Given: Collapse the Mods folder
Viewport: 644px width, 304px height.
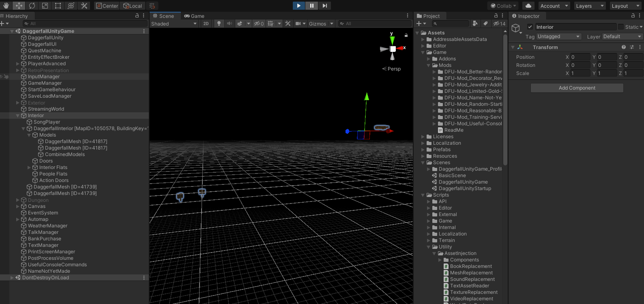Looking at the screenshot, I should (429, 65).
